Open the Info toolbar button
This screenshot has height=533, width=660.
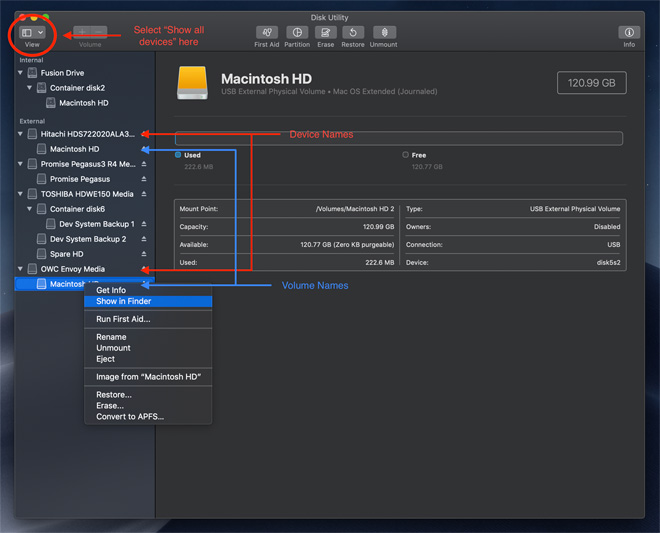[629, 32]
